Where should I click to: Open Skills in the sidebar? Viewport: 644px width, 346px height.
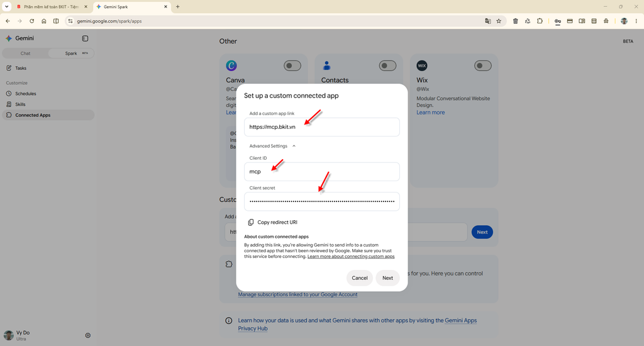point(48,104)
